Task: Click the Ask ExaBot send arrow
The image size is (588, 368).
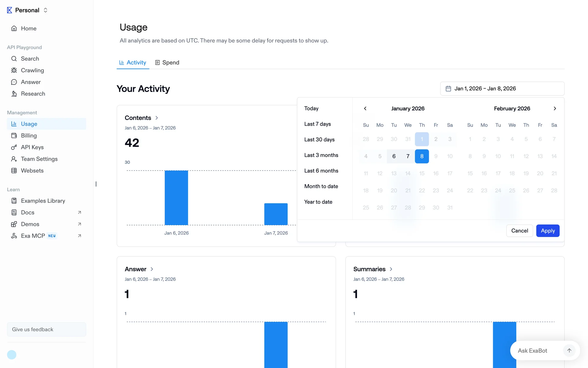Action: tap(569, 351)
